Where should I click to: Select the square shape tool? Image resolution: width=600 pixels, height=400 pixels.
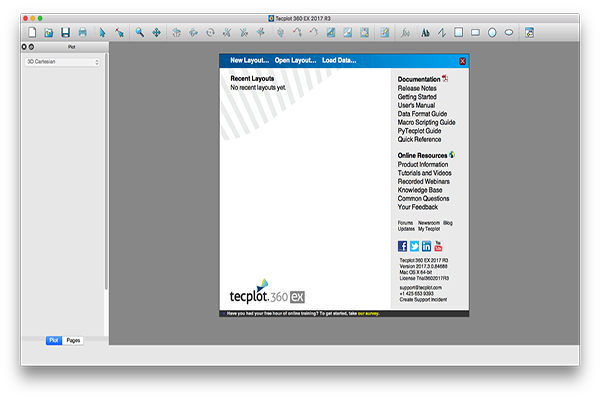pyautogui.click(x=458, y=33)
